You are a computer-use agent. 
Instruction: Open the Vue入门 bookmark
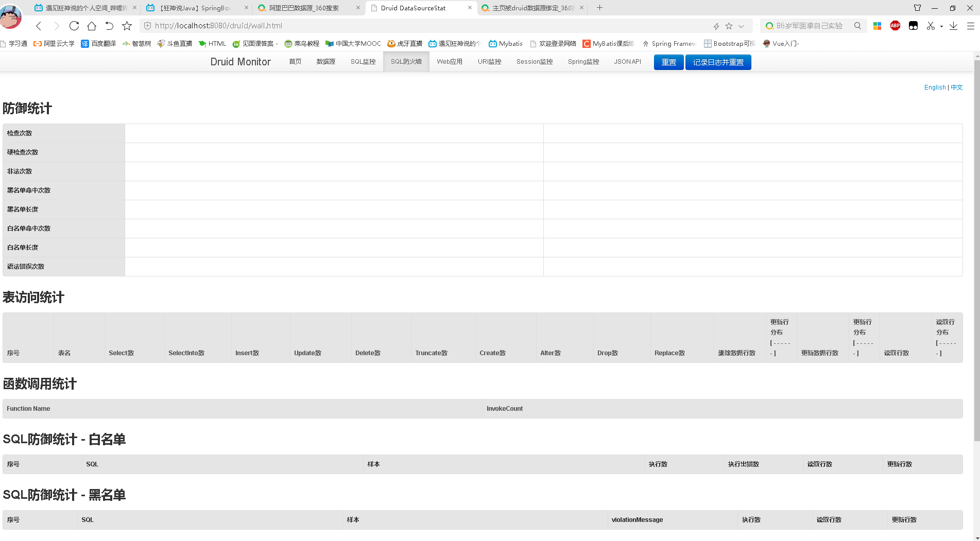pyautogui.click(x=781, y=44)
